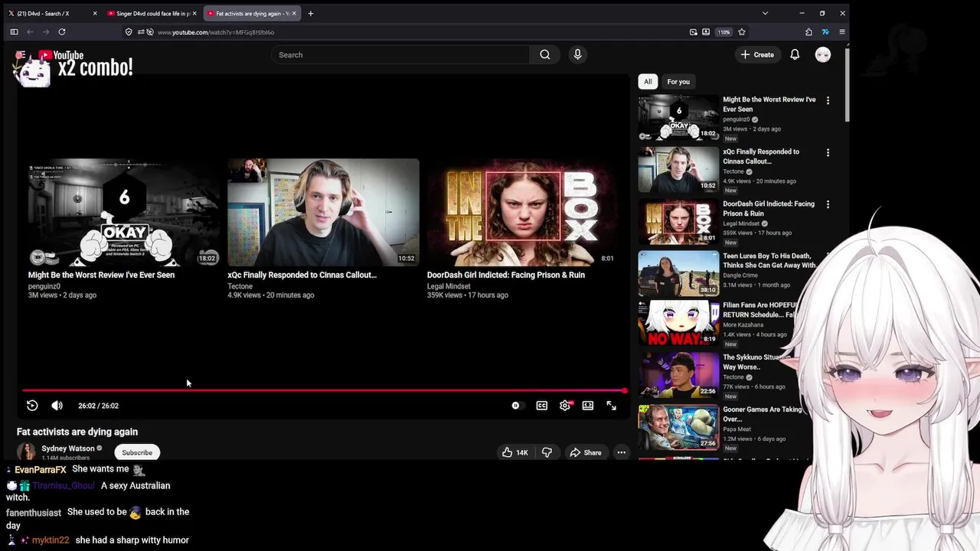
Task: Replay the finished video
Action: point(32,406)
